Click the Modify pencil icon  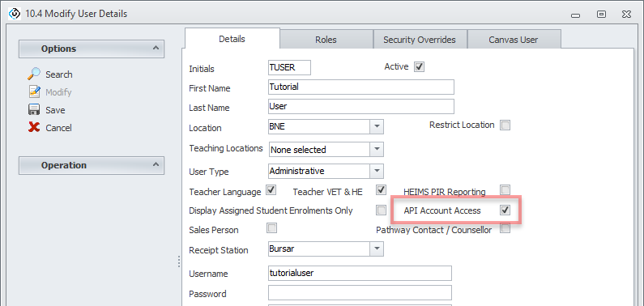point(34,92)
